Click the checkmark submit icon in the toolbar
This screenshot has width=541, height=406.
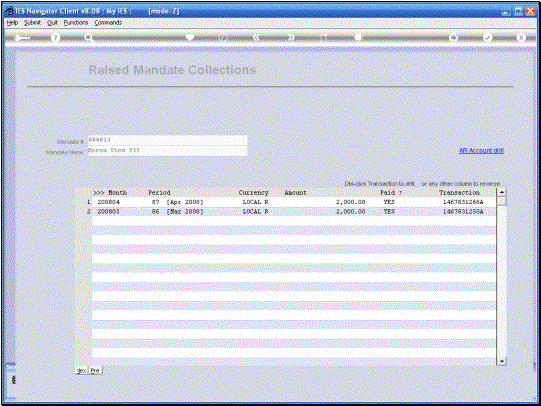click(487, 37)
